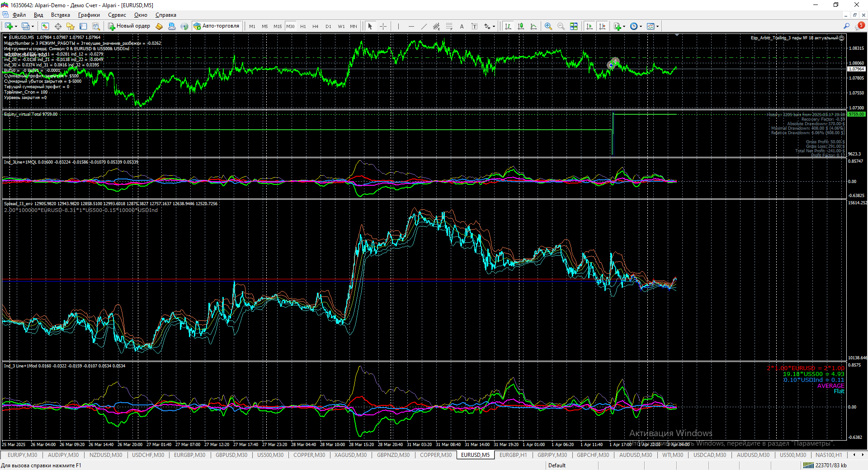Open the Market Watch window icon
The width and height of the screenshot is (868, 470).
click(45, 26)
